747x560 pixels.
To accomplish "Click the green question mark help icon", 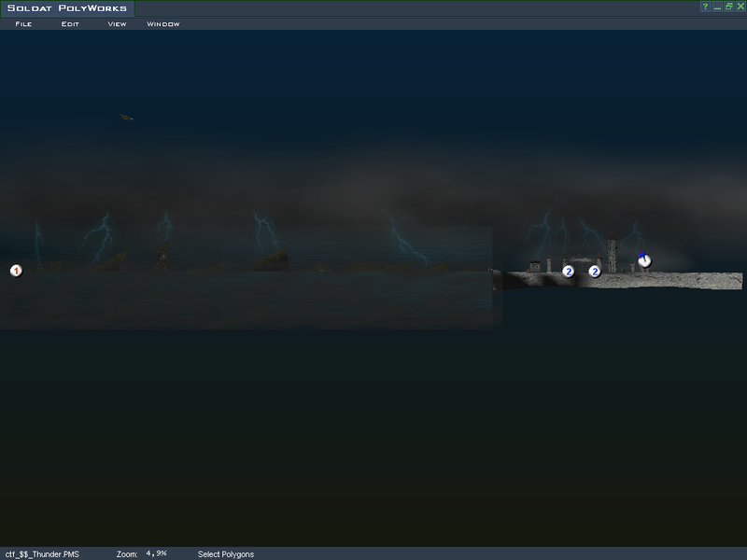I will tap(705, 7).
